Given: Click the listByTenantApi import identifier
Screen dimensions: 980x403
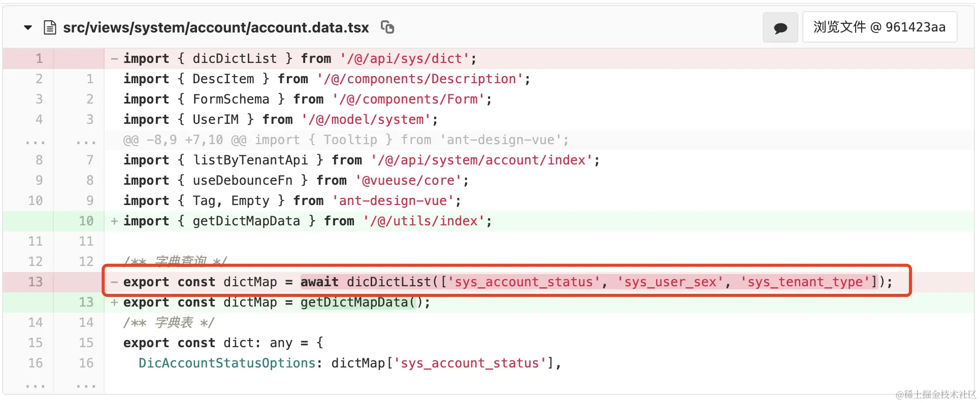Looking at the screenshot, I should tap(250, 160).
